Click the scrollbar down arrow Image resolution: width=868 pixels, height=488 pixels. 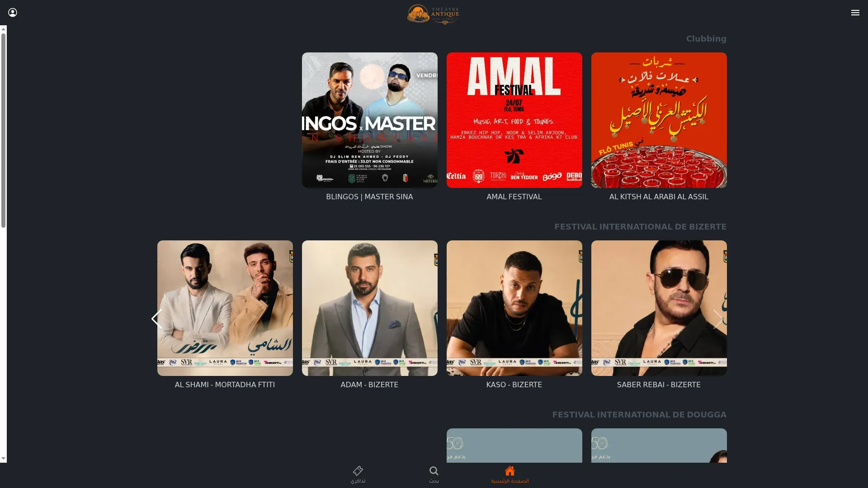pos(3,459)
